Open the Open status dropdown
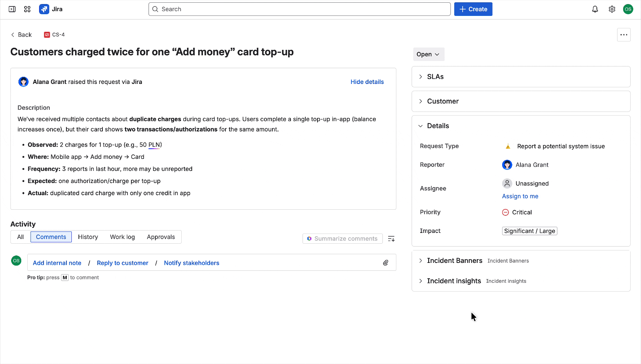Image resolution: width=641 pixels, height=364 pixels. (x=428, y=54)
